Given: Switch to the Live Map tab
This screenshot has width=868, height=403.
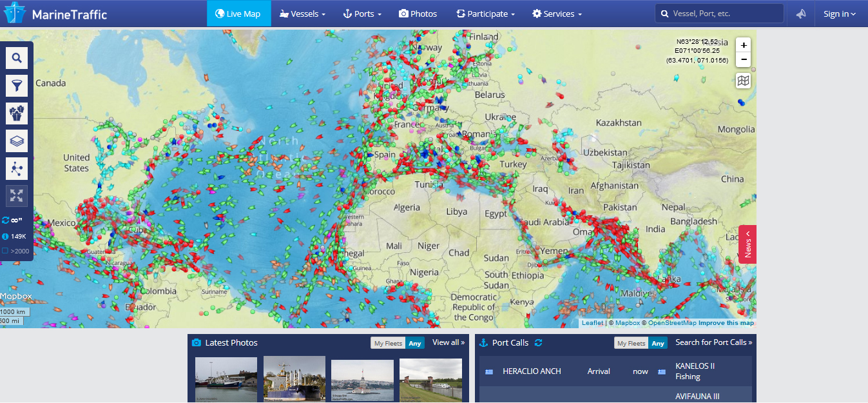Looking at the screenshot, I should coord(238,14).
